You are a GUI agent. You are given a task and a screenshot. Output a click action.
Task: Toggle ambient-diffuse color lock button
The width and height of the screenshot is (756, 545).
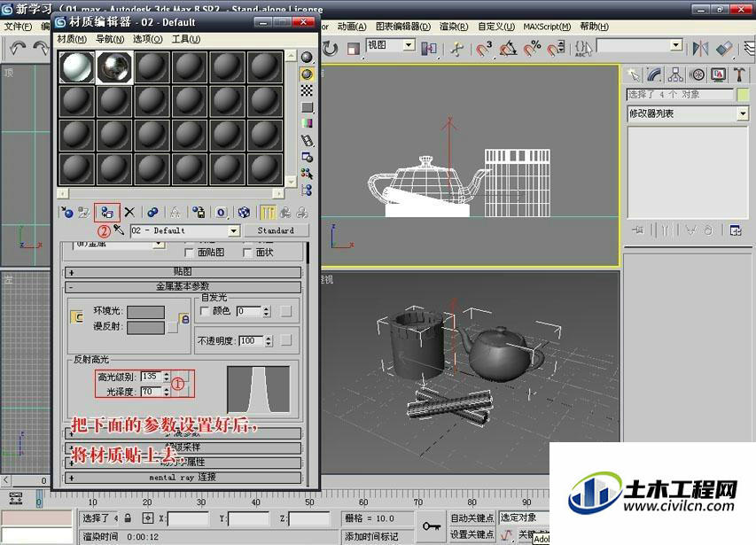(76, 317)
